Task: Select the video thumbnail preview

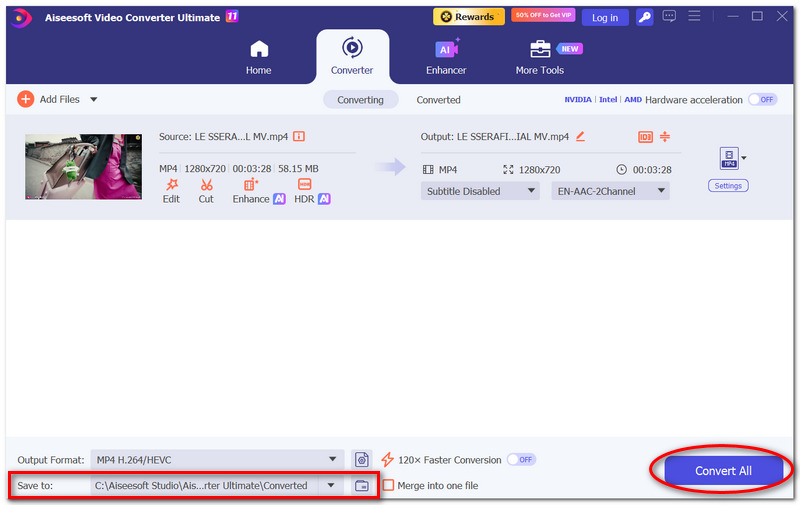Action: [84, 167]
